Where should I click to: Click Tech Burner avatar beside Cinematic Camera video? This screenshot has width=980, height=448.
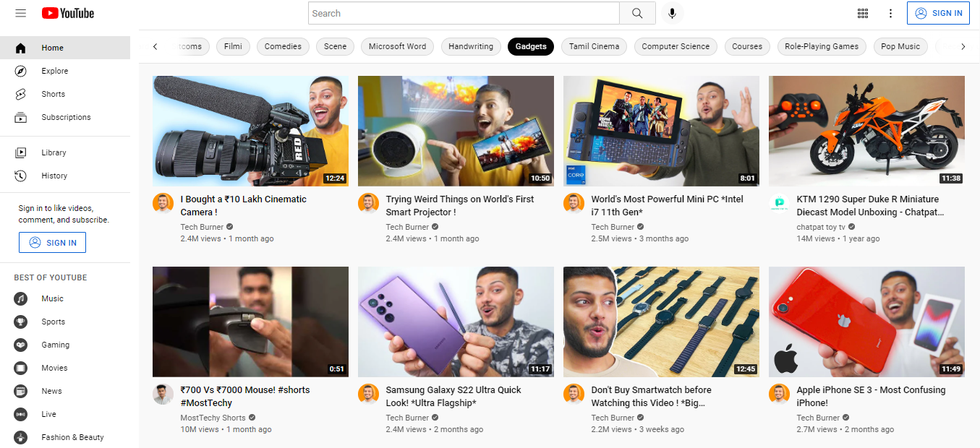[163, 203]
